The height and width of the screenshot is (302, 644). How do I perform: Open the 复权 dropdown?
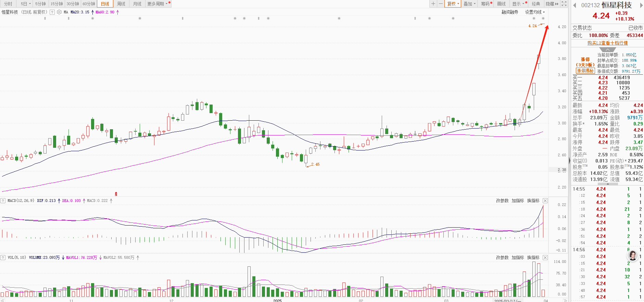(453, 4)
